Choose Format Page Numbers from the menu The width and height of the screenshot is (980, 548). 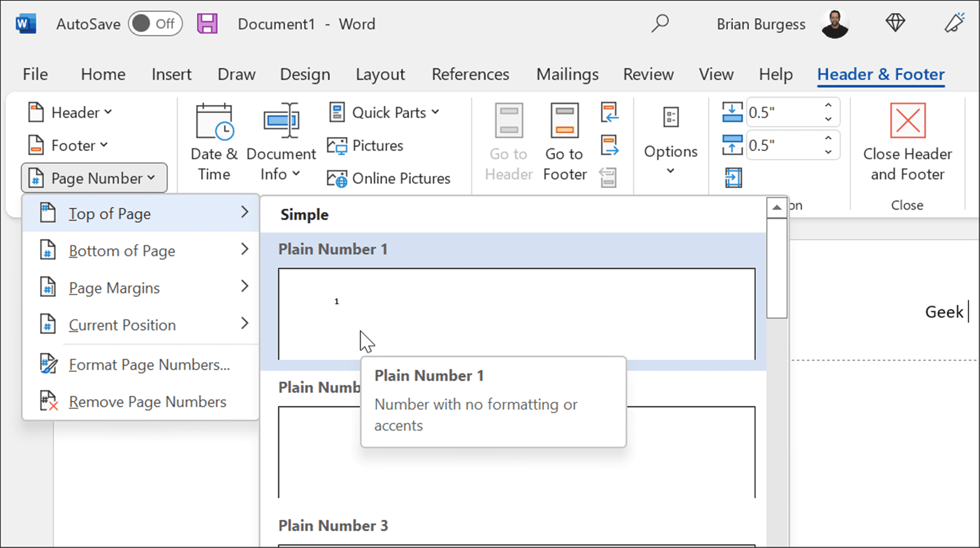click(x=148, y=364)
